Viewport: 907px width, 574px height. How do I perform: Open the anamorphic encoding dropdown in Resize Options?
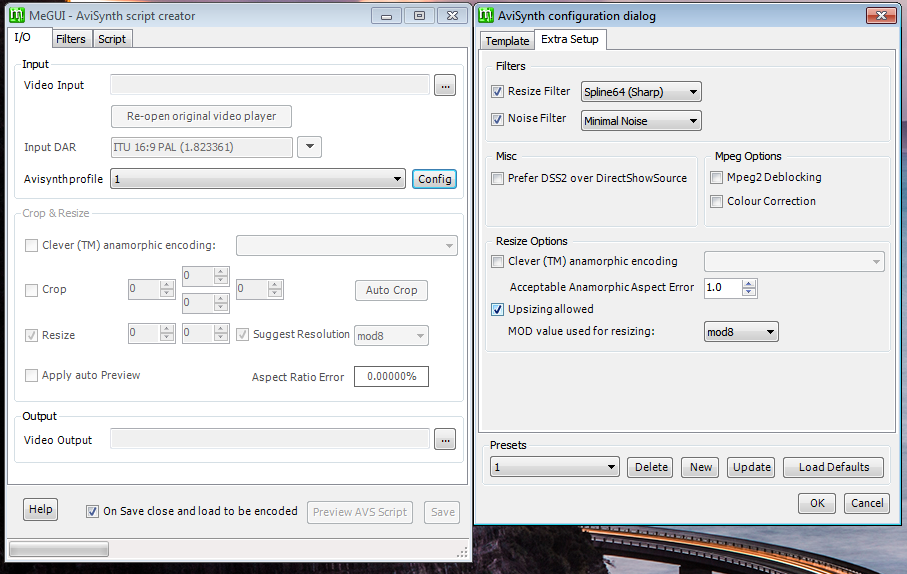coord(794,262)
